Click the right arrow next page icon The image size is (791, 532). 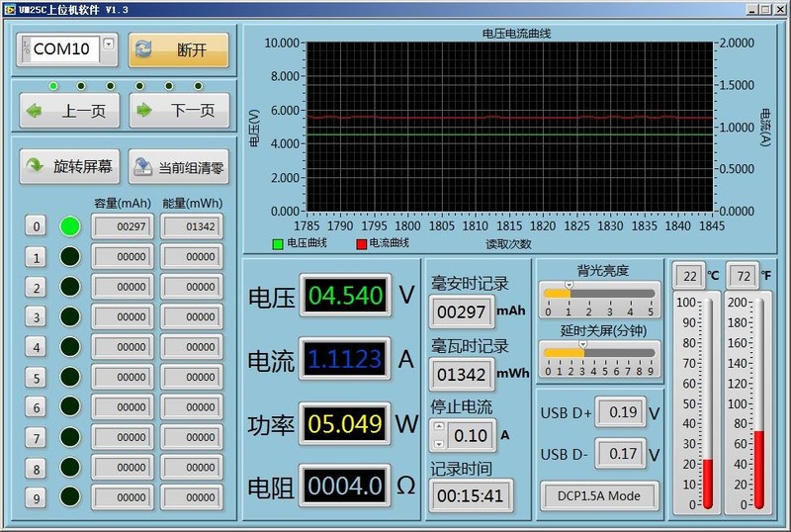pos(145,111)
